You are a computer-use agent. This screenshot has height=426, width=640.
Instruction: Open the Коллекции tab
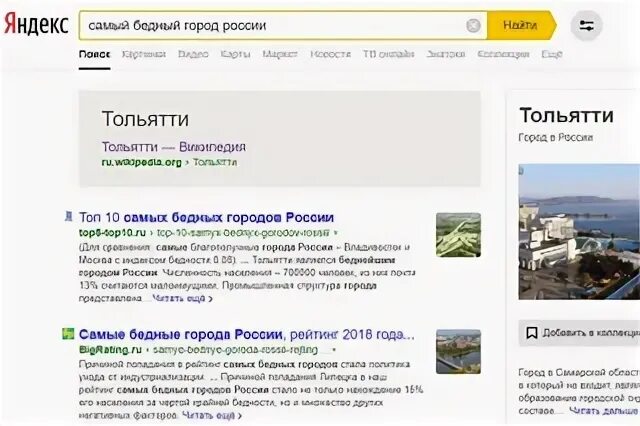(503, 54)
